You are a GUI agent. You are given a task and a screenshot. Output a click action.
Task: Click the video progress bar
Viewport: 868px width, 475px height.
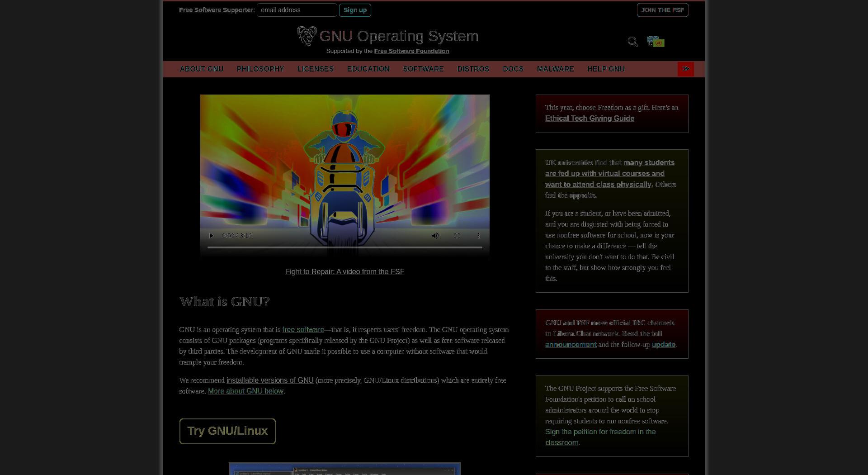344,247
